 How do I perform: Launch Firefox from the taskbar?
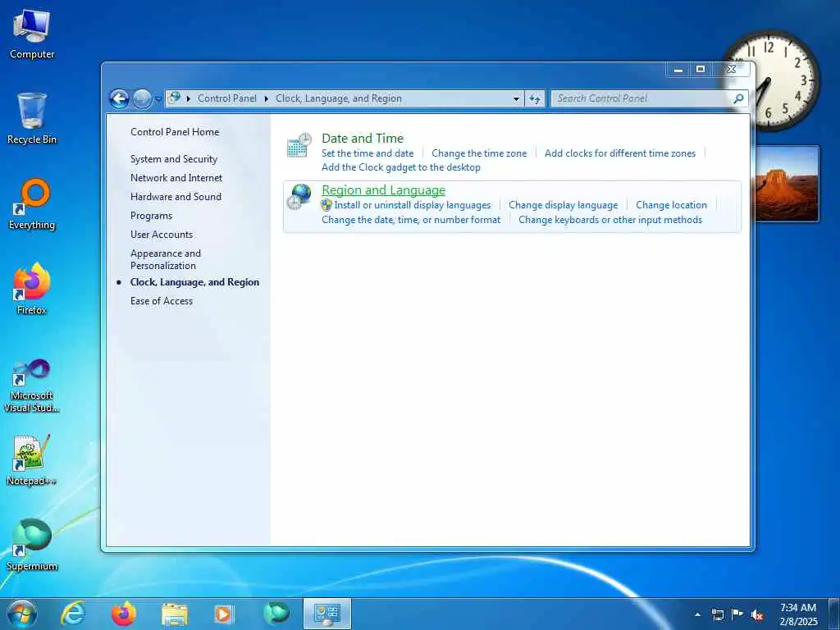(123, 614)
